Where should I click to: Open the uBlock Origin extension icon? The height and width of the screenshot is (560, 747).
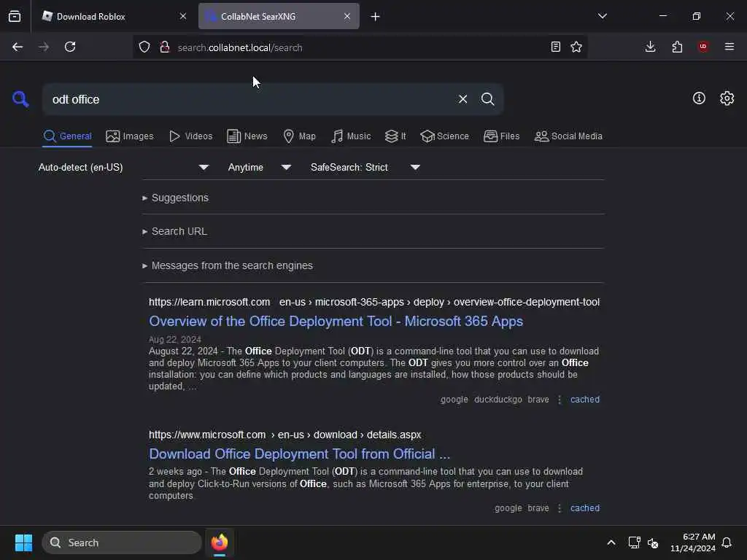point(703,47)
